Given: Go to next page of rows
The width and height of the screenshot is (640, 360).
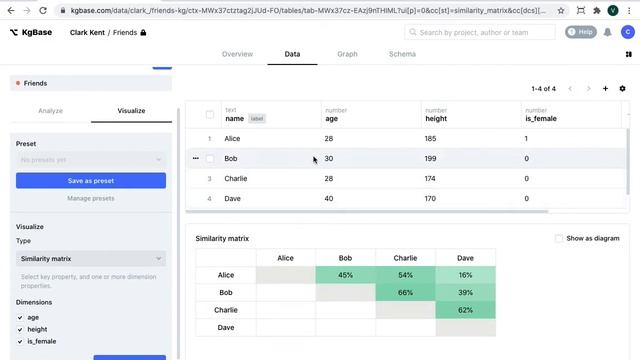Looking at the screenshot, I should pyautogui.click(x=588, y=89).
